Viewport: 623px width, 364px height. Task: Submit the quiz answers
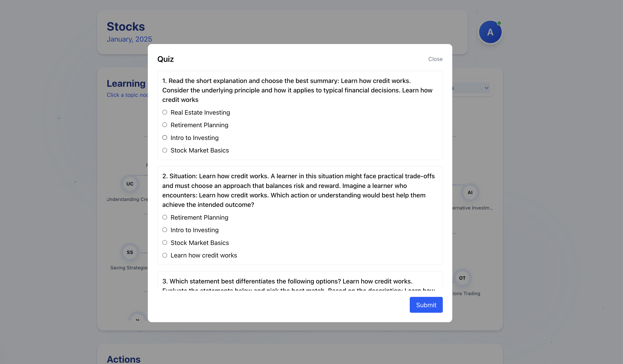(426, 305)
